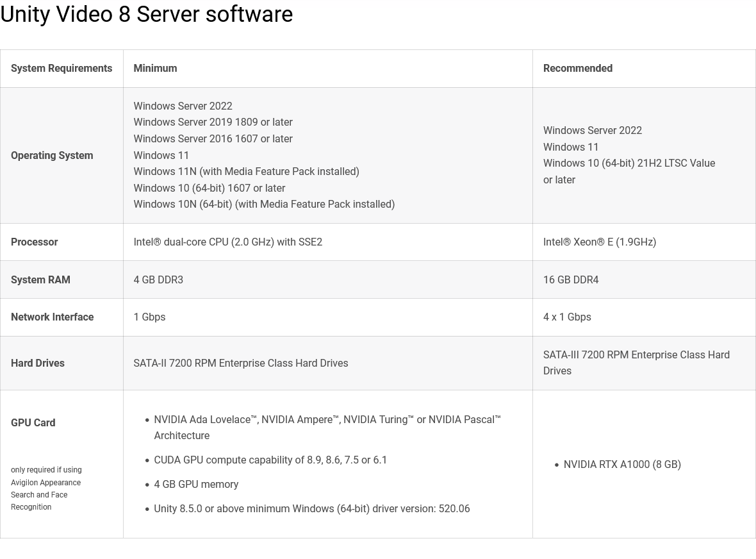
Task: Click the 'System RAM' row label
Action: [40, 279]
